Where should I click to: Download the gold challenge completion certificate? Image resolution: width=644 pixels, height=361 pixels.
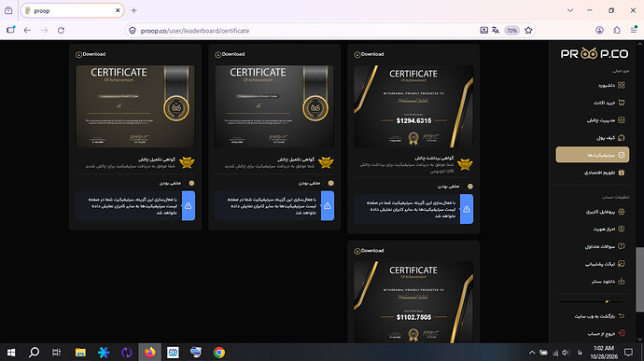[91, 54]
